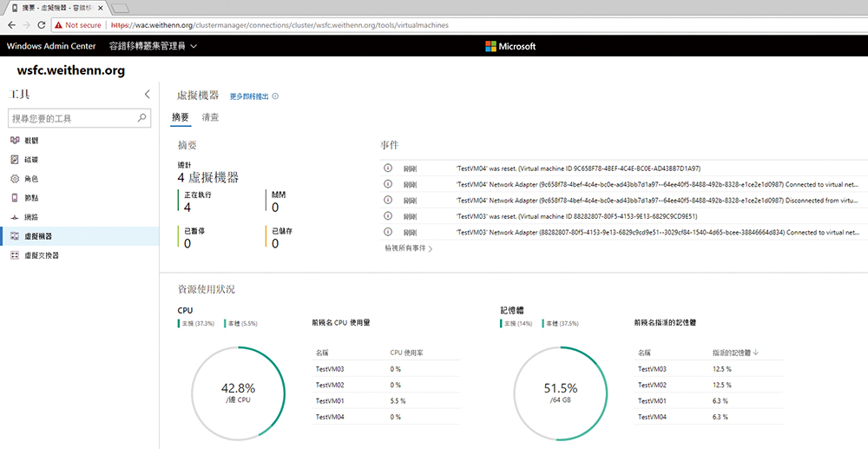Click the browser forward arrow
Screen dimensions: 868x449
27,25
